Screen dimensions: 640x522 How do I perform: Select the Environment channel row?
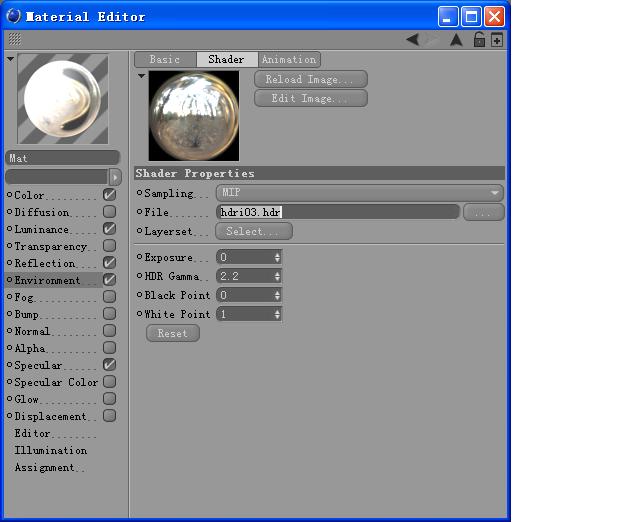pyautogui.click(x=53, y=280)
